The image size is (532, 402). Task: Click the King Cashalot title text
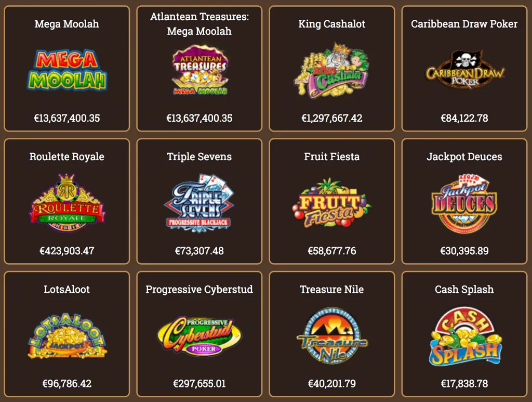332,24
